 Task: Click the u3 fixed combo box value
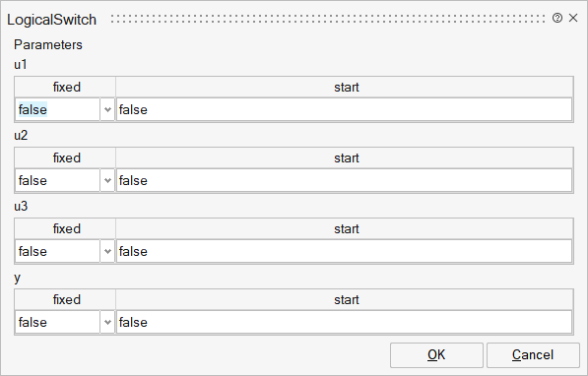click(57, 251)
